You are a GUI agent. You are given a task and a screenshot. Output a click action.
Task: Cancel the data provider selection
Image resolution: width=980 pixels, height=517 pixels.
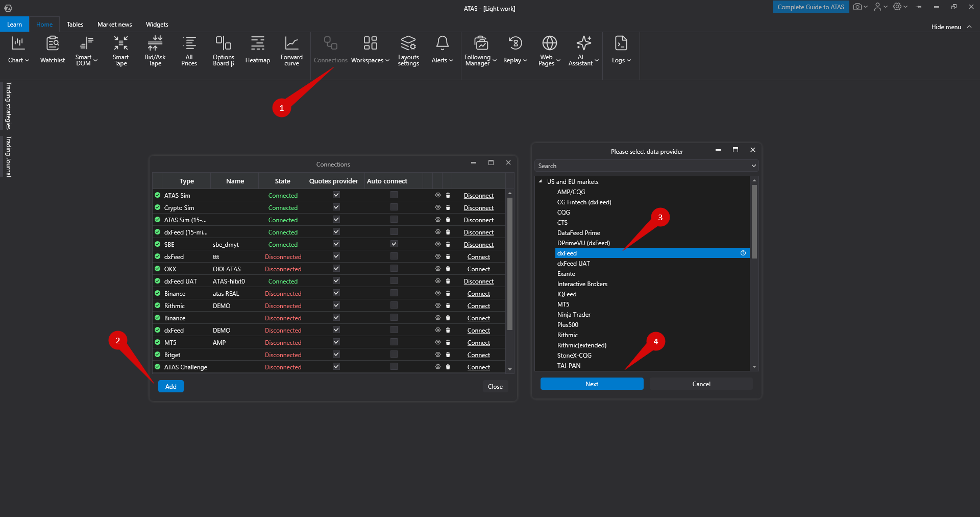701,384
